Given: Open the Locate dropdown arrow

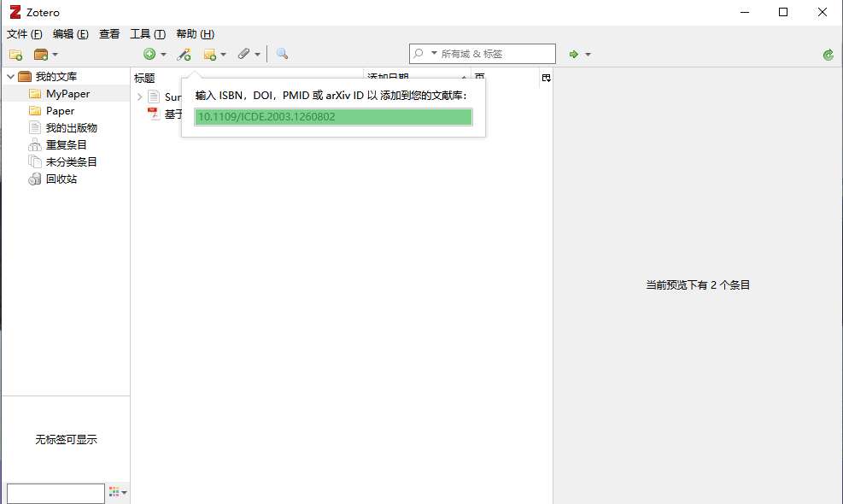Looking at the screenshot, I should click(x=588, y=55).
